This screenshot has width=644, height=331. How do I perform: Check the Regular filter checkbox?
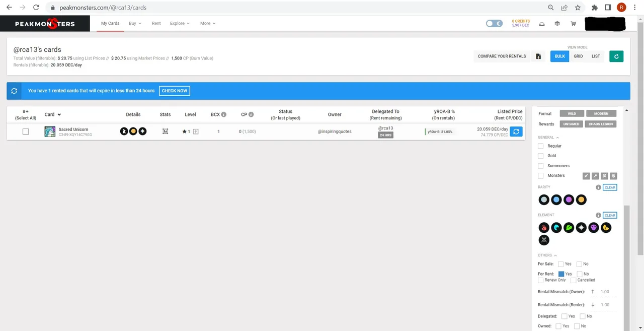(541, 146)
